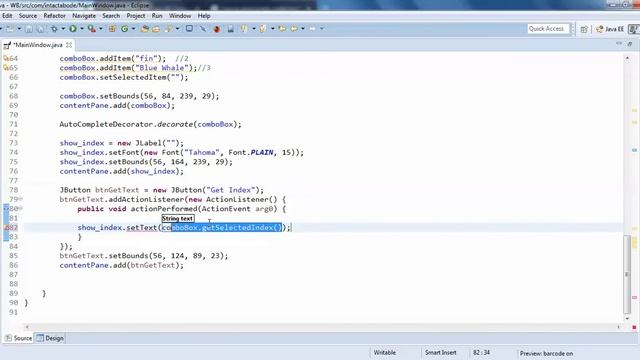Open the dropdown arrow beside the Debug icon
Viewport: 640px width, 360px height.
click(63, 29)
